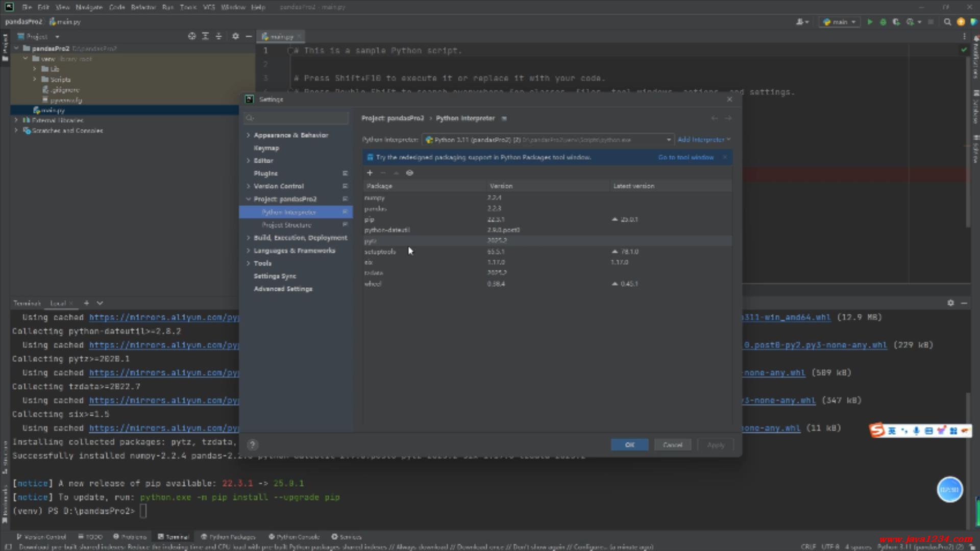Click the orange IDE update icon

[x=961, y=22]
